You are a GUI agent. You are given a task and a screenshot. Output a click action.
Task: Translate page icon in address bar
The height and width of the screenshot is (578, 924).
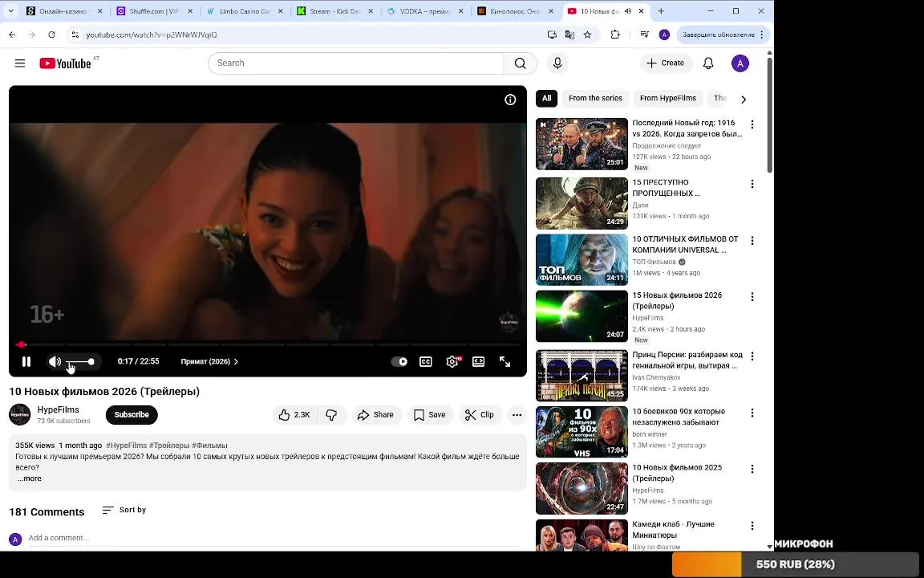tap(569, 35)
